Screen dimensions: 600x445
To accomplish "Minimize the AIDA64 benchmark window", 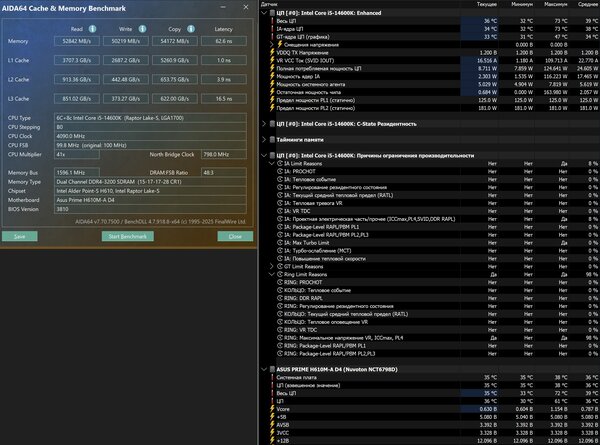I will (x=223, y=7).
